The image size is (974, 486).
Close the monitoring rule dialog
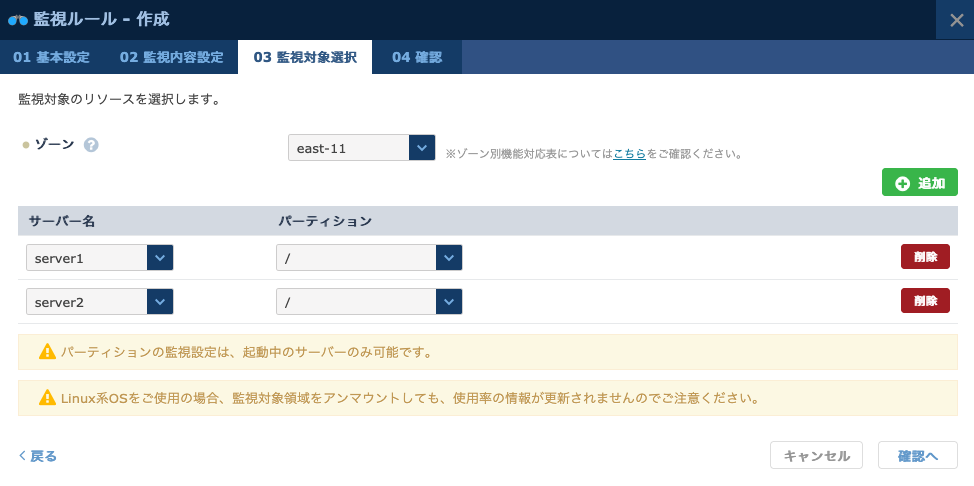click(x=957, y=20)
